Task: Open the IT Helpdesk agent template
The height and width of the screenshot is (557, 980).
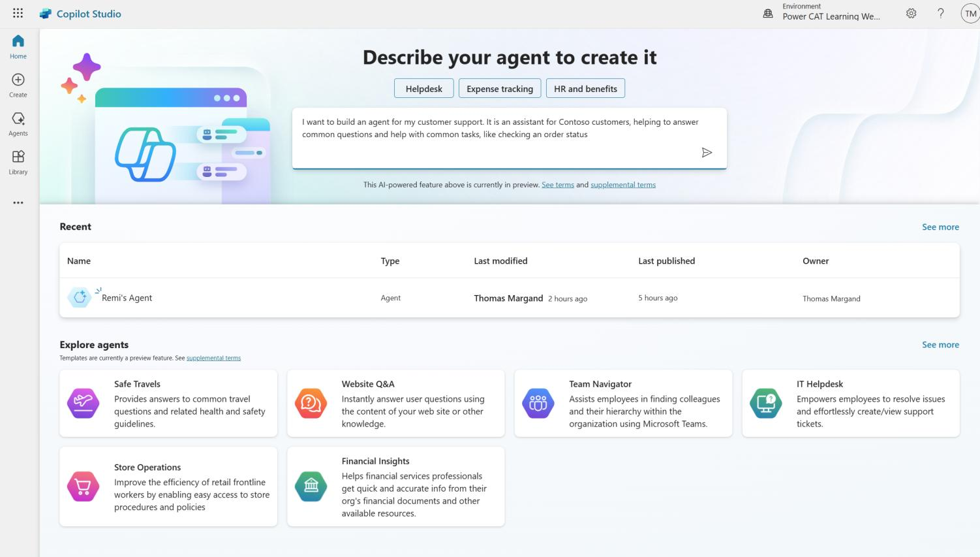Action: [x=850, y=403]
